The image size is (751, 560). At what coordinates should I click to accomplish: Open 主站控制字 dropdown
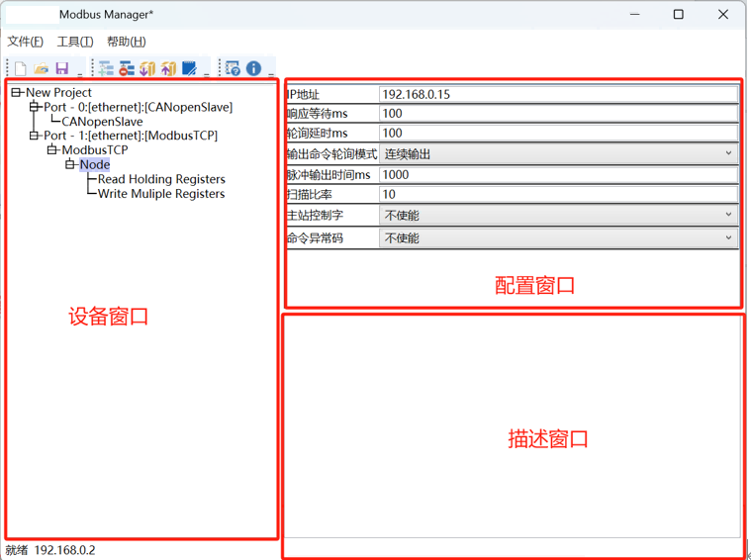(558, 215)
